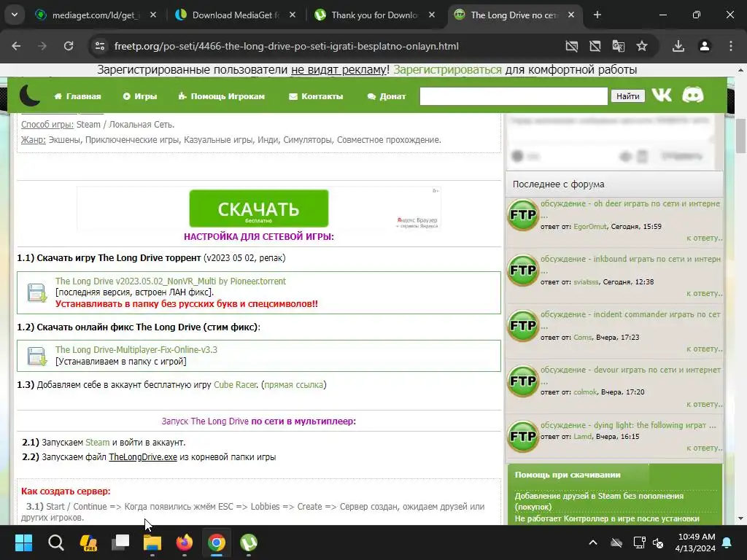Viewport: 747px width, 560px height.
Task: Click the EgorOmut username link
Action: (589, 227)
